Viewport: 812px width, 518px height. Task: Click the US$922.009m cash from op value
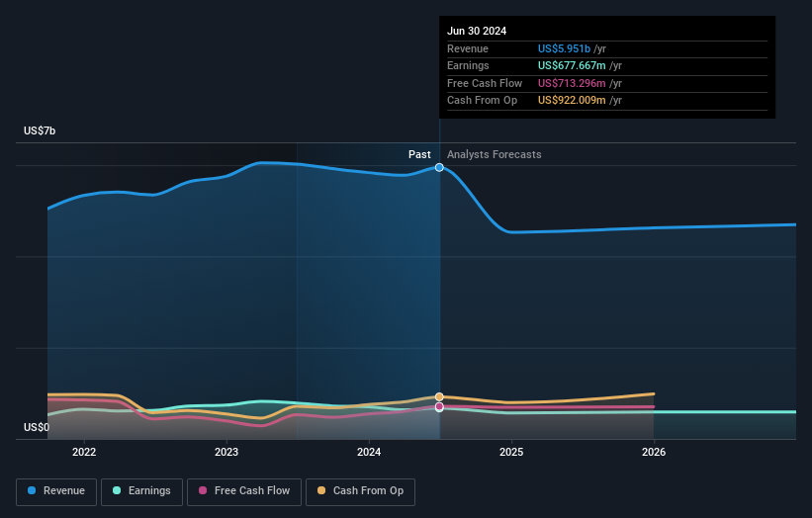point(572,101)
